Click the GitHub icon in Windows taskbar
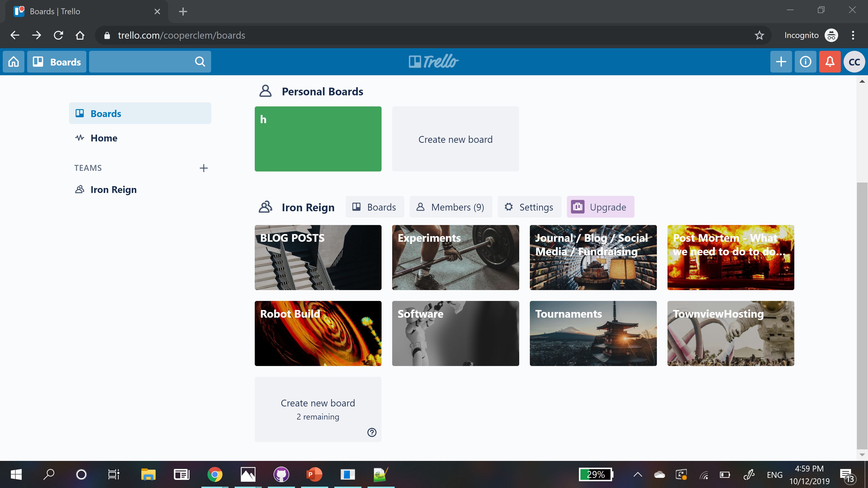Screen dimensions: 868x488 (x=281, y=474)
